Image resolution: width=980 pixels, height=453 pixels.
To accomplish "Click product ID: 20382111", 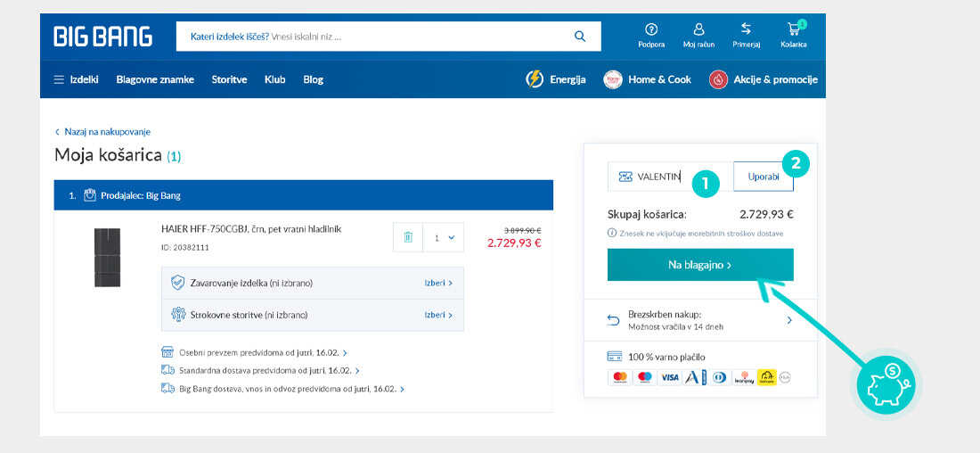I will [x=185, y=248].
